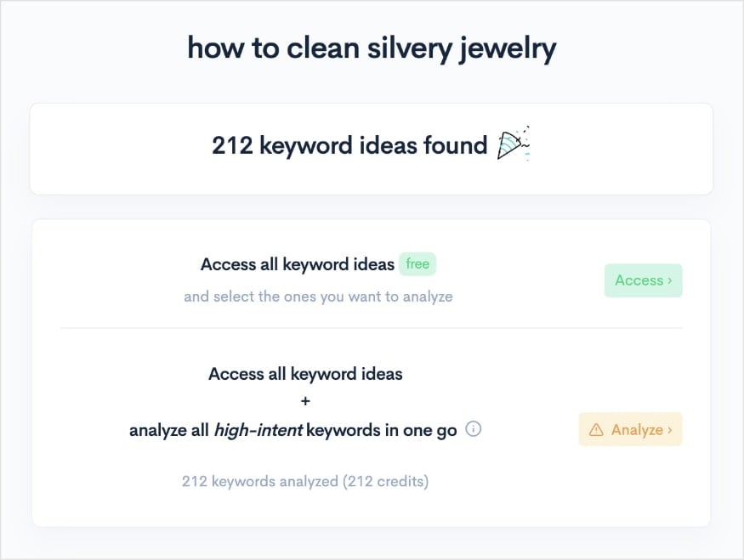Click the 'how to clean silvery jewelry' search query title
744x560 pixels.
(372, 48)
